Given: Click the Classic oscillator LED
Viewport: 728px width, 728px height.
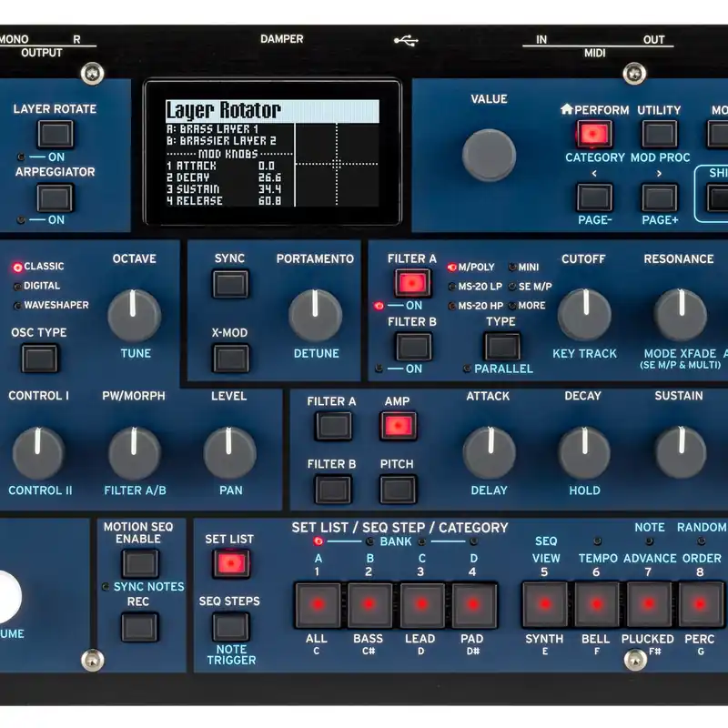Looking at the screenshot, I should (17, 268).
